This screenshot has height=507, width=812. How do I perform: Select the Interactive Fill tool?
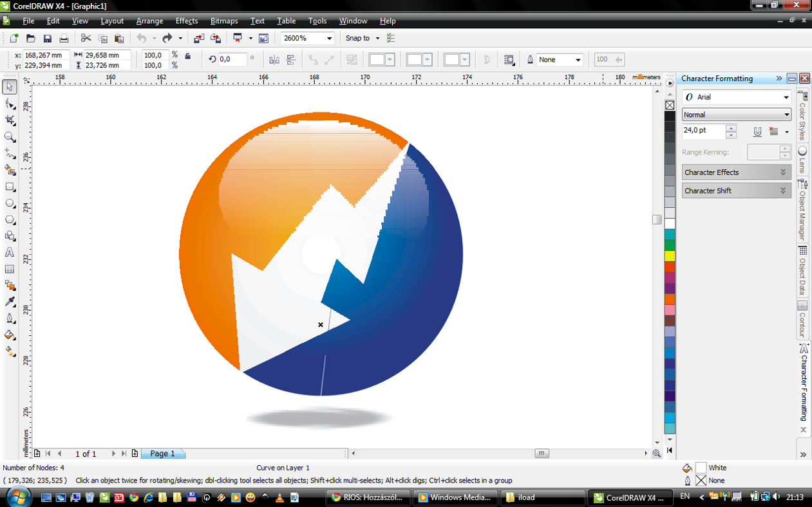(10, 352)
